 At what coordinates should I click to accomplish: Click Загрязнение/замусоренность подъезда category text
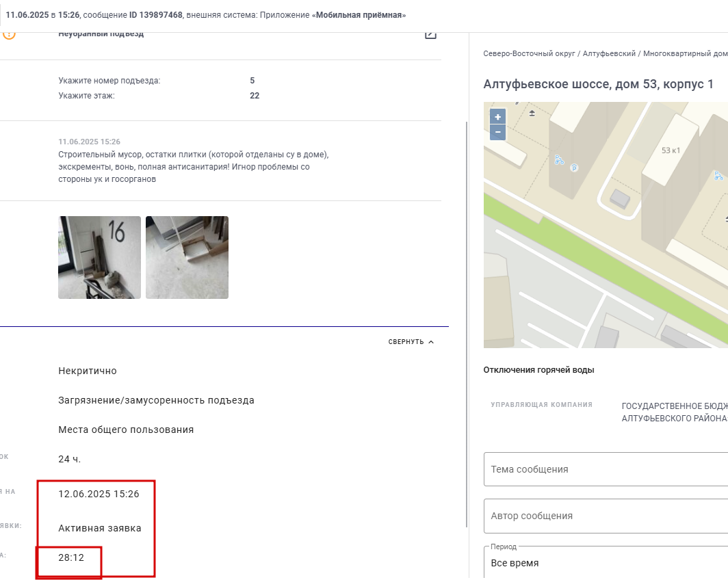click(156, 400)
